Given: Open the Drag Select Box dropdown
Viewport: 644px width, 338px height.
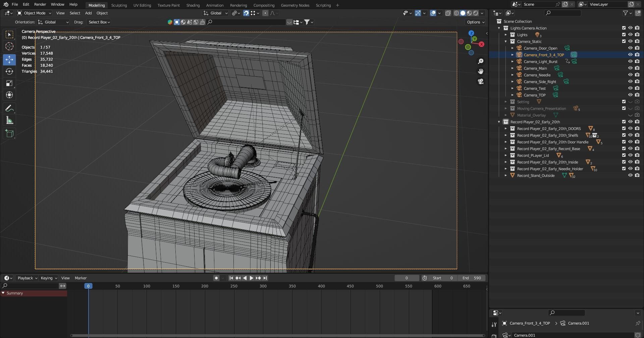Looking at the screenshot, I should (x=99, y=22).
